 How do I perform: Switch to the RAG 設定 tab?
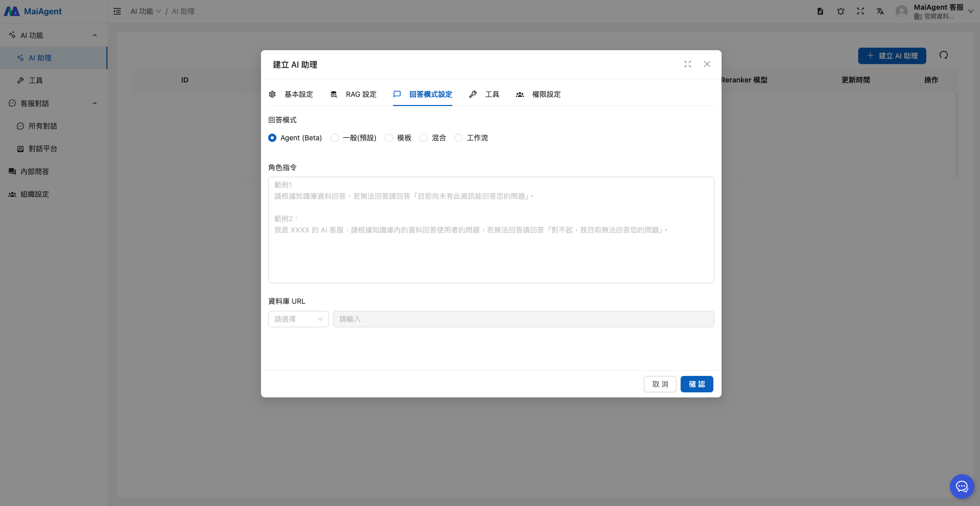(x=354, y=94)
